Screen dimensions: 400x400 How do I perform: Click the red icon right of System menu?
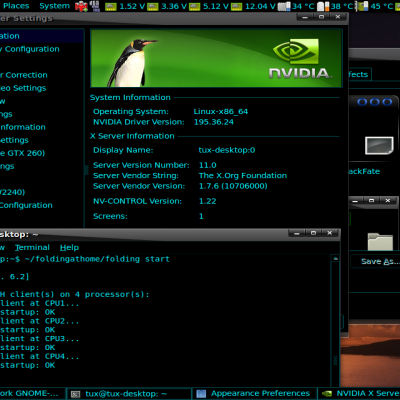point(81,6)
